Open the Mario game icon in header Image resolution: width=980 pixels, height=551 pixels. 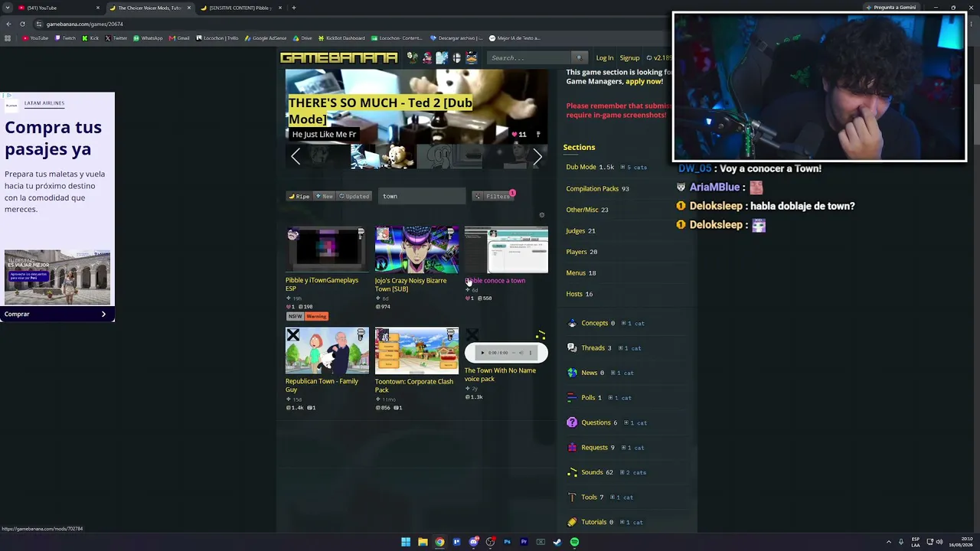coord(427,57)
